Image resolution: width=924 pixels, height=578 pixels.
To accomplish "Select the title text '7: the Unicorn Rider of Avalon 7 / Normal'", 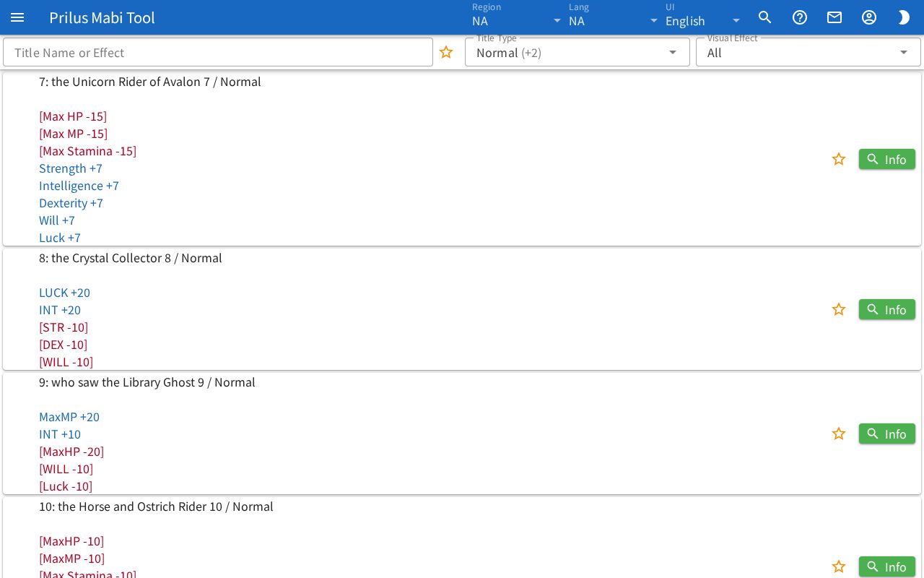I will 150,82.
